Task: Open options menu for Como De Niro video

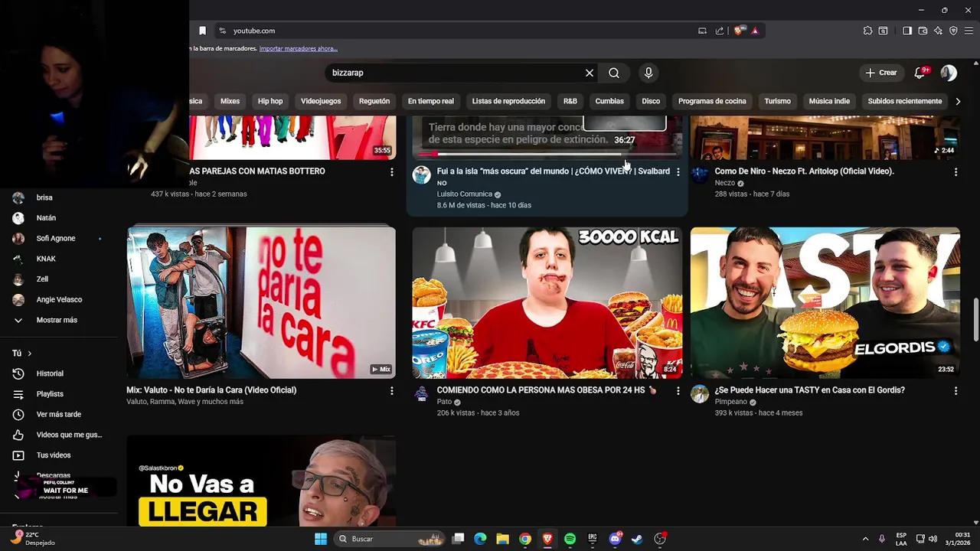Action: [x=955, y=172]
